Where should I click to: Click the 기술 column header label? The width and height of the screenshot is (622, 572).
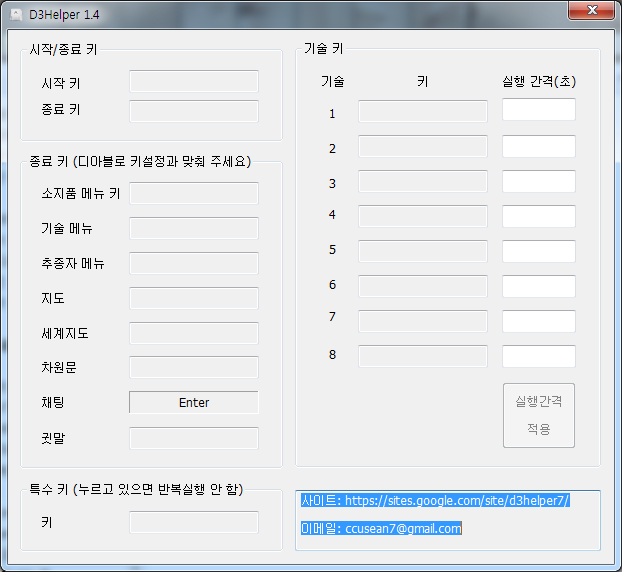coord(332,81)
